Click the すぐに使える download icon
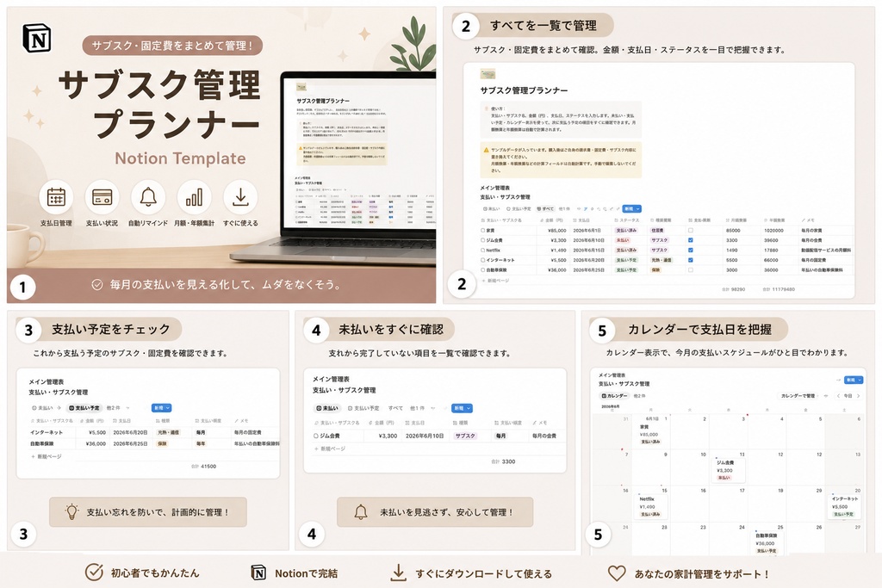Viewport: 882px width, 588px height. point(240,197)
